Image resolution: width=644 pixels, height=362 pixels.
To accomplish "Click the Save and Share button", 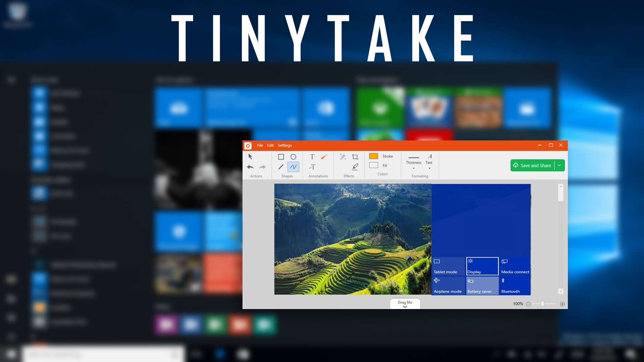I will coord(533,165).
